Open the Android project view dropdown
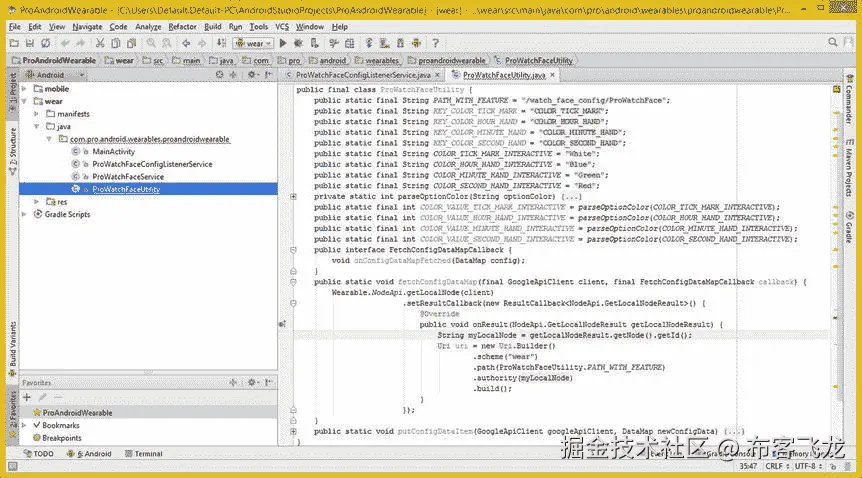 coord(55,75)
